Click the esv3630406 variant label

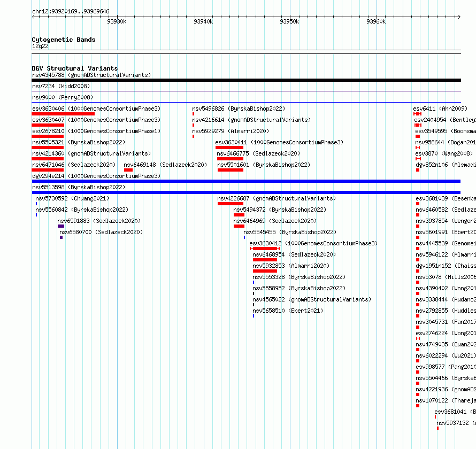pyautogui.click(x=96, y=109)
